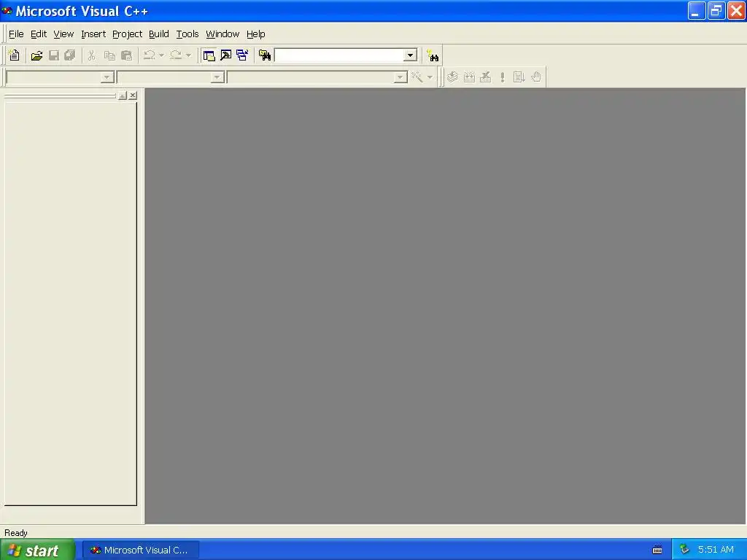Click the WizardBar actions wand icon
The image size is (747, 560).
coord(417,77)
